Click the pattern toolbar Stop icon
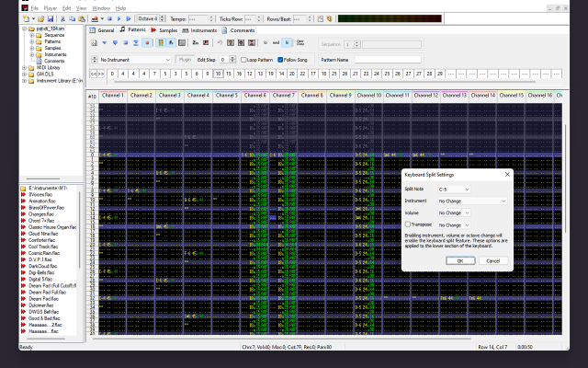588x368 pixels. [126, 43]
